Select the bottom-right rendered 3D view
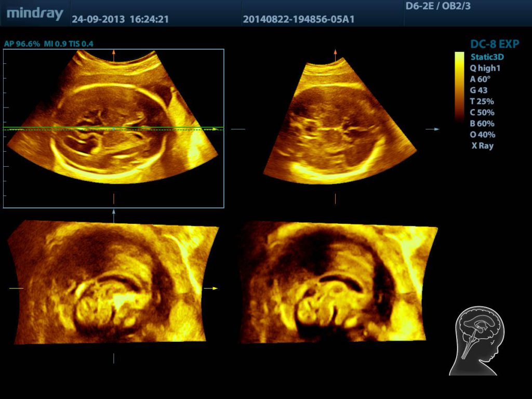Screen dimensions: 532x399 click(x=338, y=283)
